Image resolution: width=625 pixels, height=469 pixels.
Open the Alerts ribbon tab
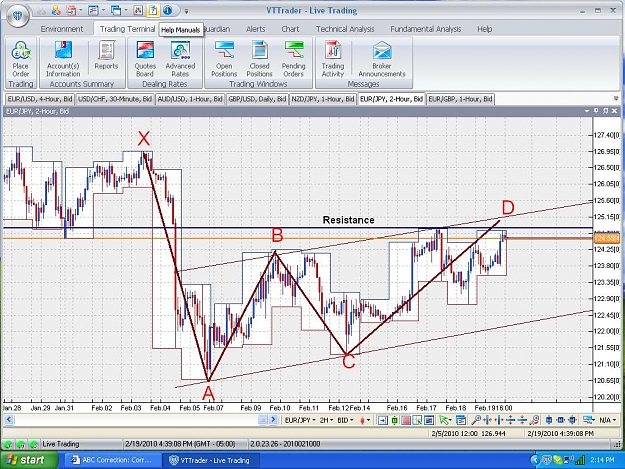(x=256, y=29)
